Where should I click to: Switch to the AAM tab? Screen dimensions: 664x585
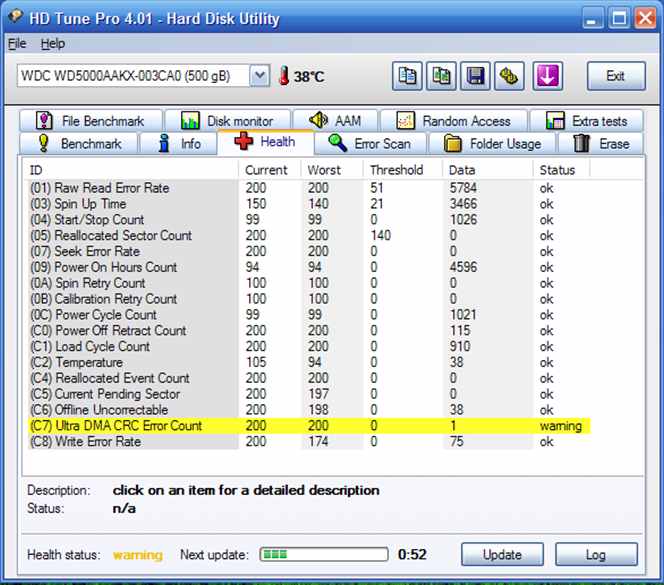tap(335, 121)
